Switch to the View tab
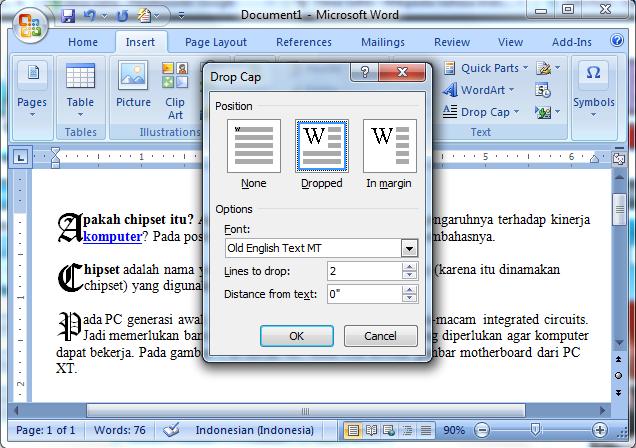Viewport: 636px width, 448px height. click(510, 42)
